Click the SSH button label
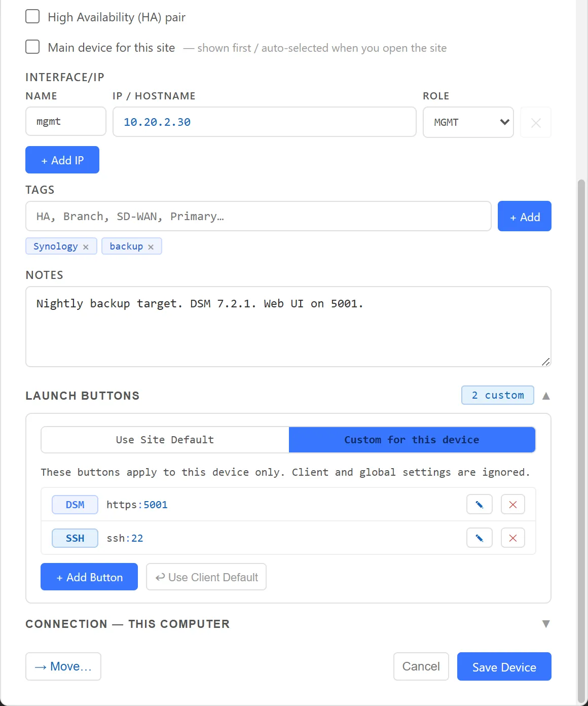Screen dimensions: 588x706 point(75,538)
